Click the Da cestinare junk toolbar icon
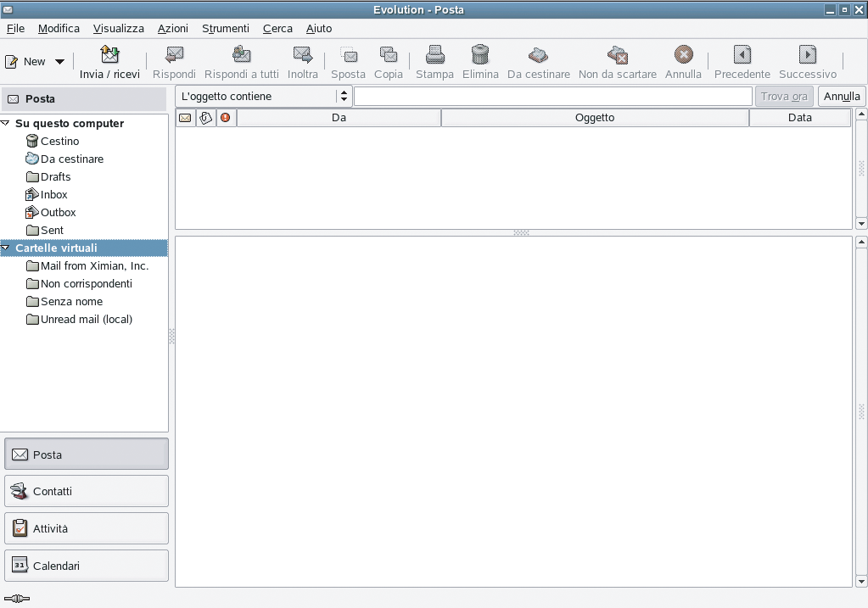 tap(538, 56)
